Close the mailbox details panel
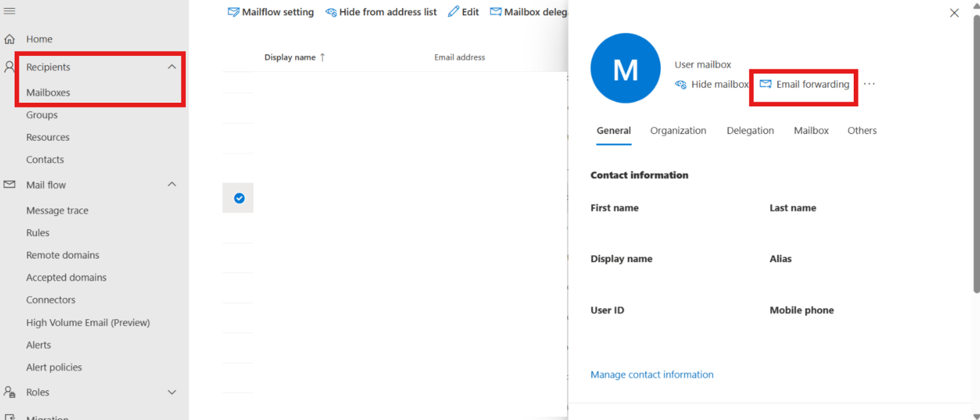980x420 pixels. click(x=954, y=13)
